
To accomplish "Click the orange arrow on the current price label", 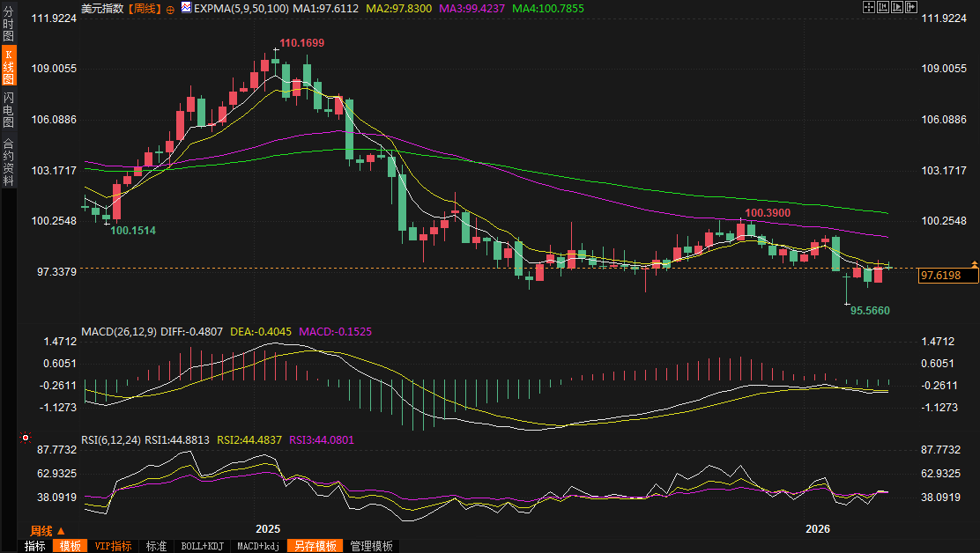I will [x=974, y=264].
